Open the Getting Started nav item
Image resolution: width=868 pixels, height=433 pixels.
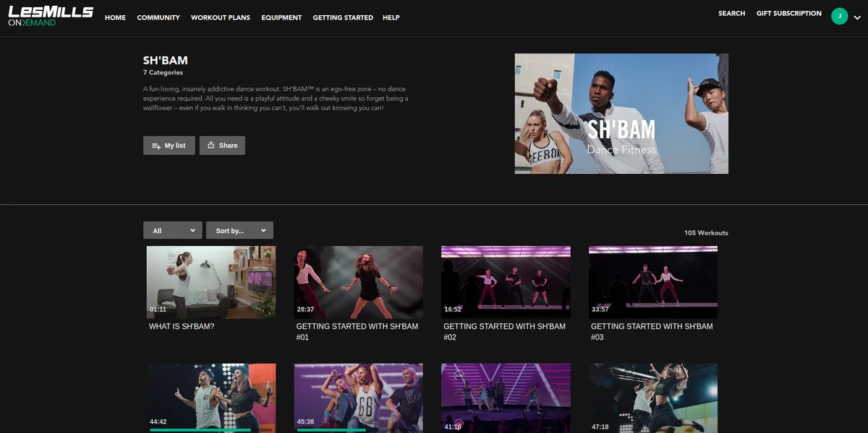click(343, 17)
